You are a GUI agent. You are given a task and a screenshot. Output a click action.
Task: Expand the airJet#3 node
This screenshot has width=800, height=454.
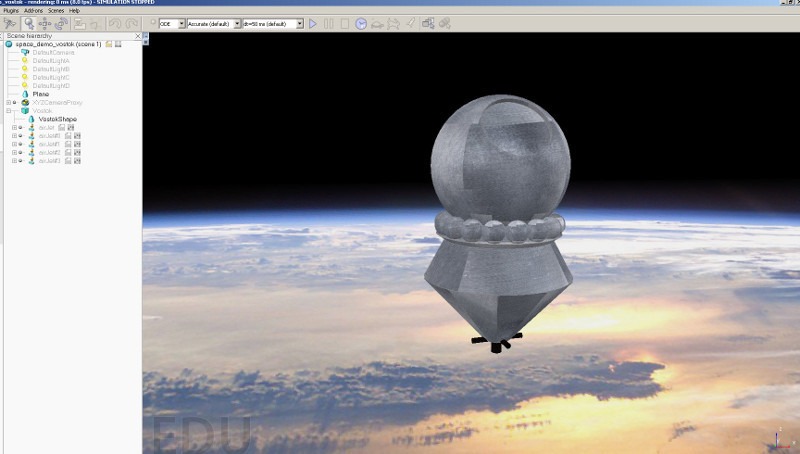[14, 161]
